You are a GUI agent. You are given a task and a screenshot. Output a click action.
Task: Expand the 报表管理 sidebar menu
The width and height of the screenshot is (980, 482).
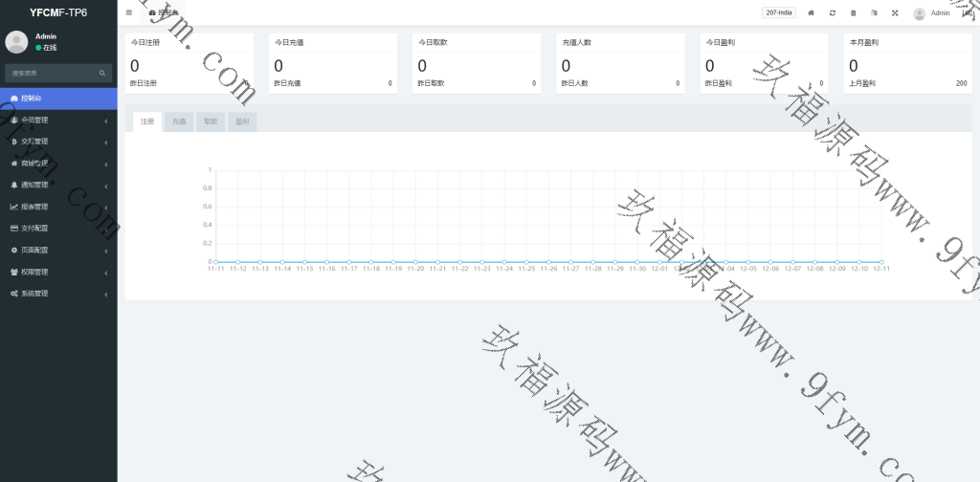click(57, 207)
